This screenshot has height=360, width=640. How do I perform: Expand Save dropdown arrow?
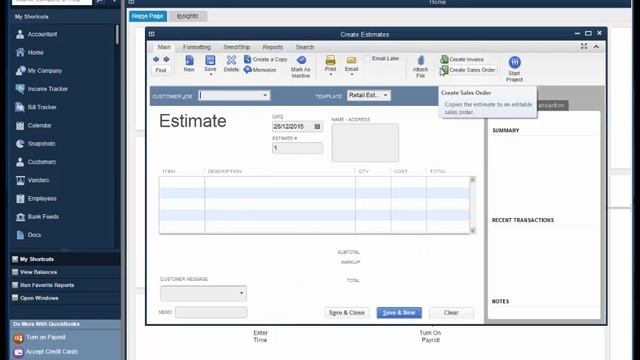211,74
